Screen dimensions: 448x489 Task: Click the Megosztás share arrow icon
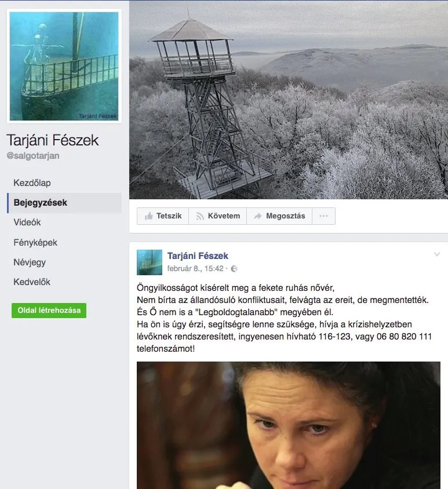pyautogui.click(x=258, y=216)
